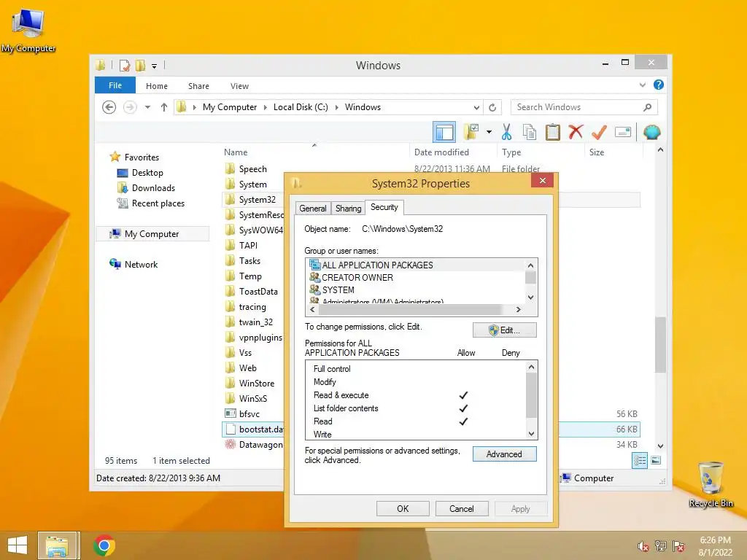747x560 pixels.
Task: Click the Copy toolbar icon
Action: point(530,132)
